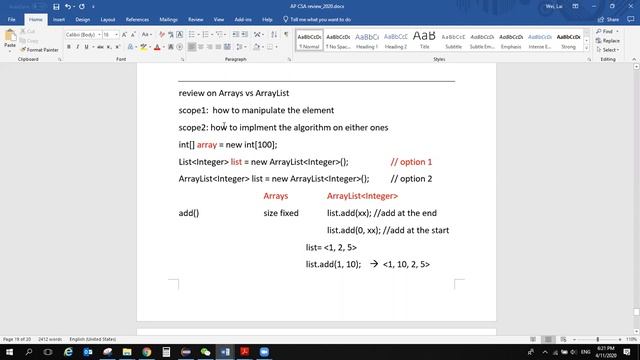Screen dimensions: 640x360
Task: Open the multilevel list menu
Action: 220,35
